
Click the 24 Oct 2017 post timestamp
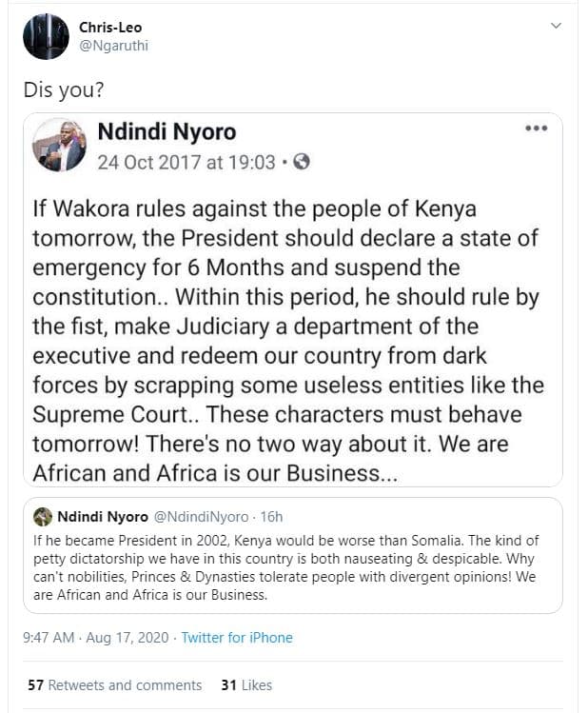[186, 162]
